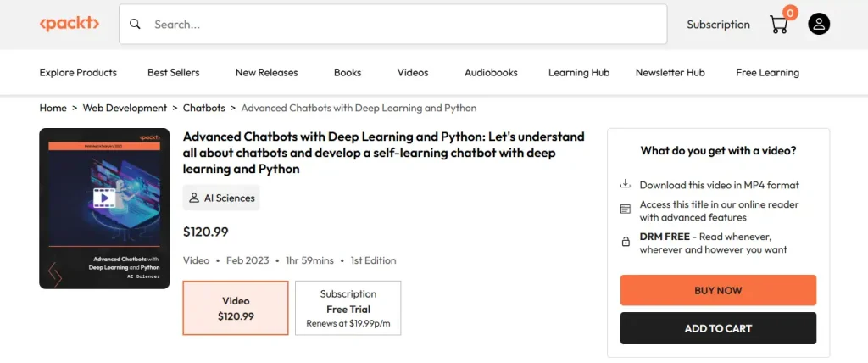
Task: Open Free Learning page
Action: point(767,73)
